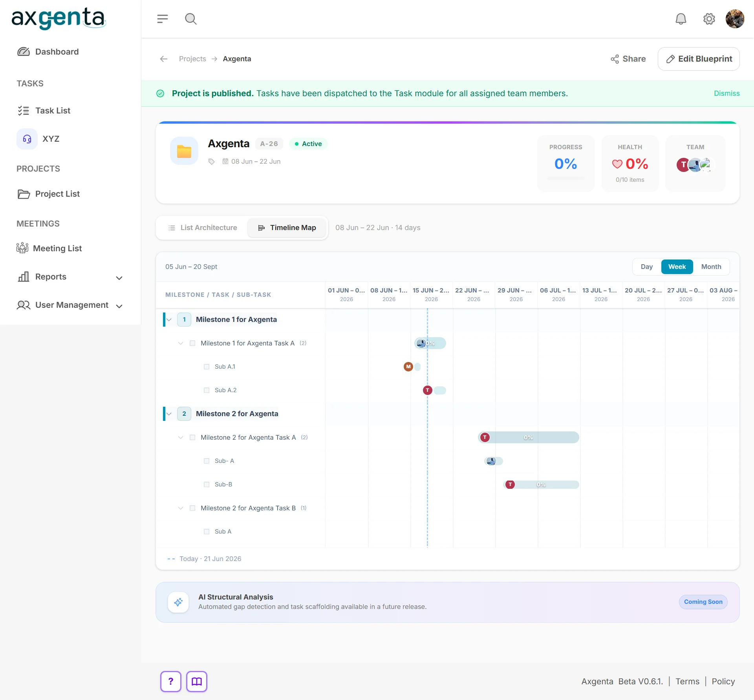The height and width of the screenshot is (700, 754).
Task: Click Edit Blueprint button
Action: 699,59
